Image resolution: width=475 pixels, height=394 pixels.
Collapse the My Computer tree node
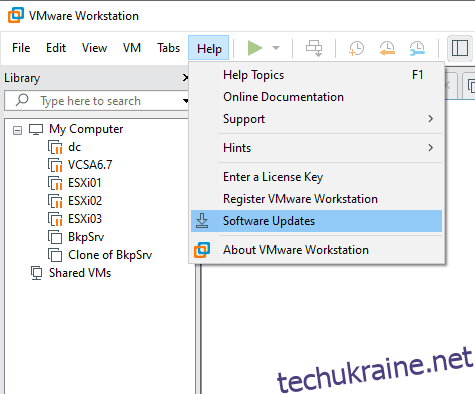[x=17, y=130]
